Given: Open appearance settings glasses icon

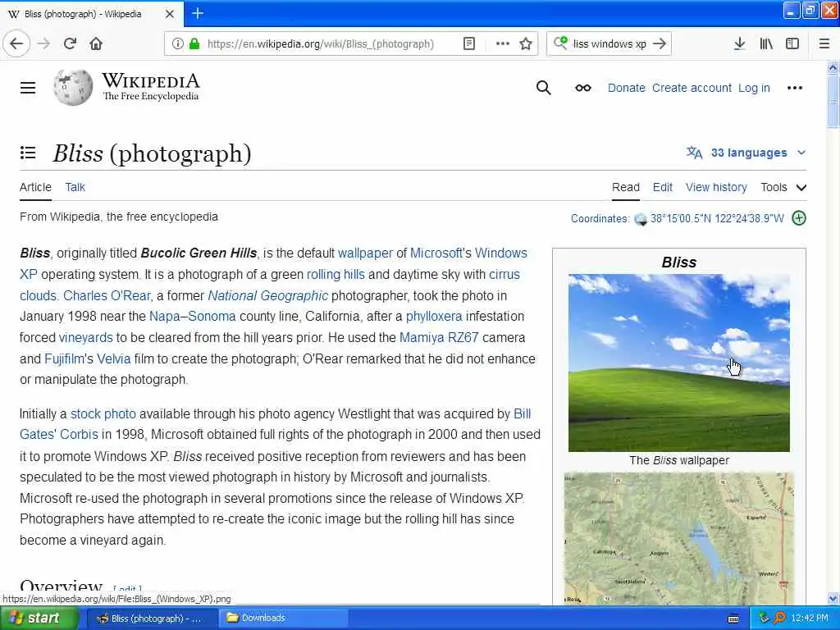Looking at the screenshot, I should tap(583, 88).
